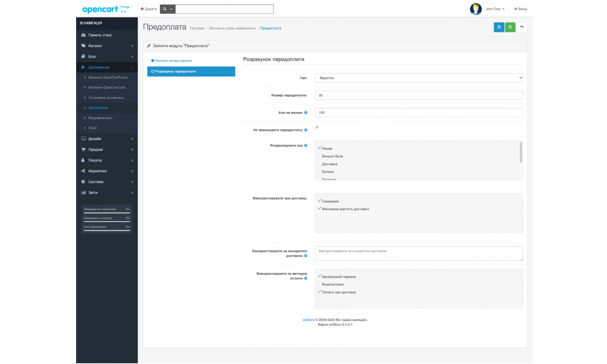Click the John Doe avatar image
This screenshot has height=364, width=607.
pyautogui.click(x=475, y=9)
